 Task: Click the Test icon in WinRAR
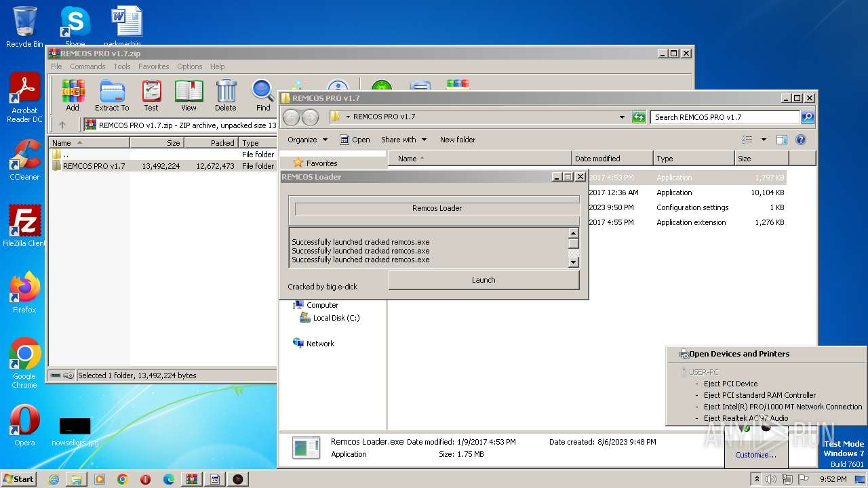(151, 96)
